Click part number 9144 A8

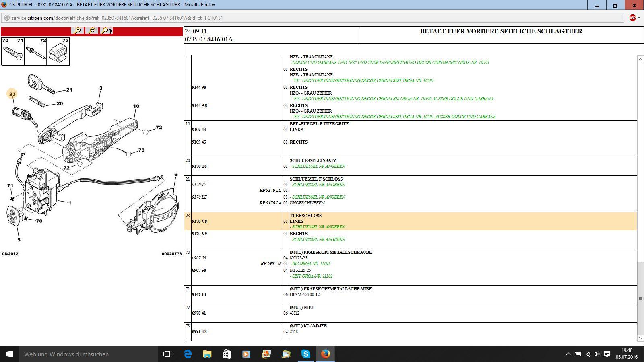click(199, 105)
